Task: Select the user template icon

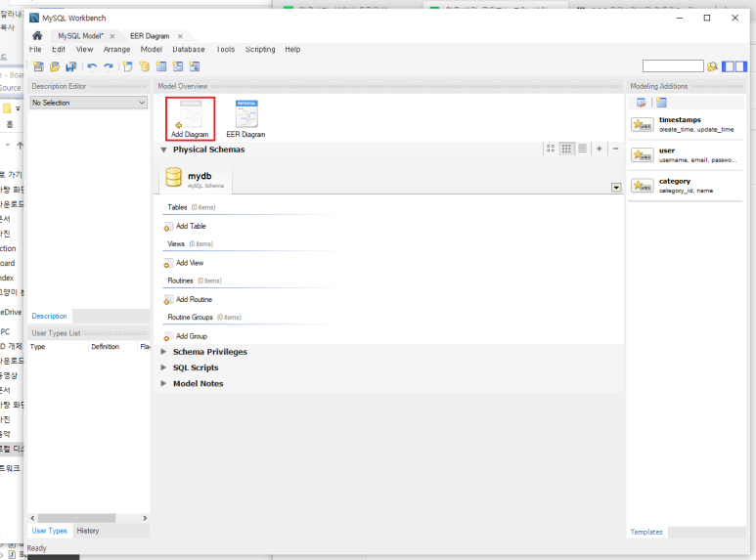Action: [x=643, y=155]
